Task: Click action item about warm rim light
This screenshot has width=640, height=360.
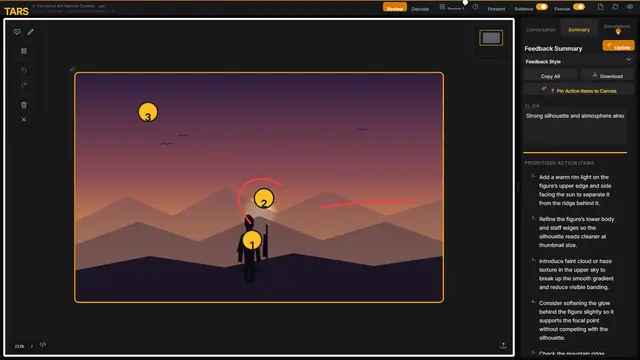Action: (575, 190)
